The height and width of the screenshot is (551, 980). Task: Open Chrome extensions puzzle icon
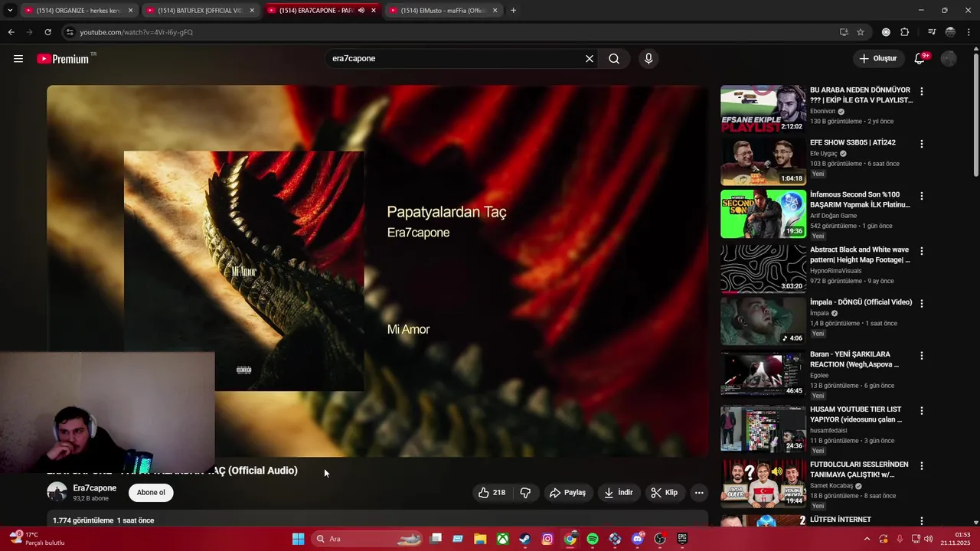(904, 32)
